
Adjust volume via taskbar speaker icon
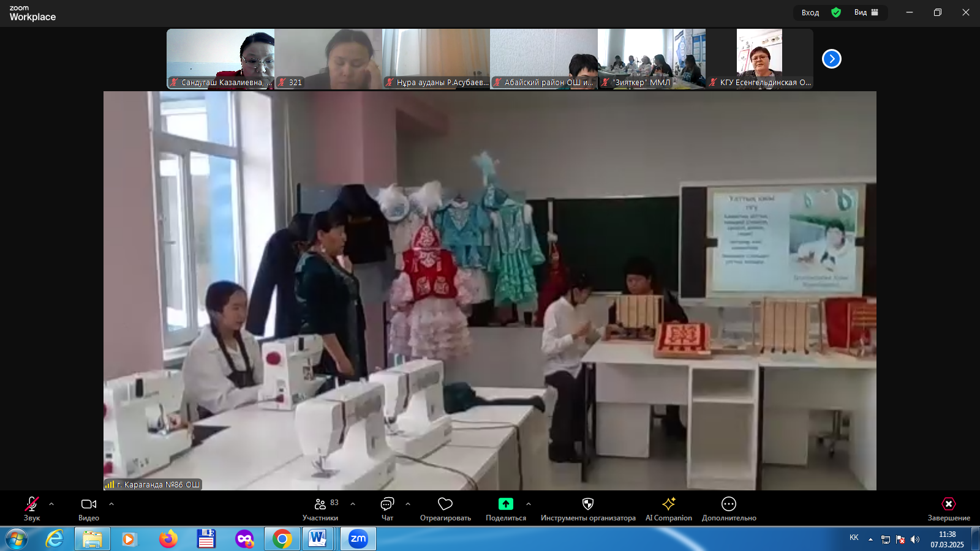point(915,539)
